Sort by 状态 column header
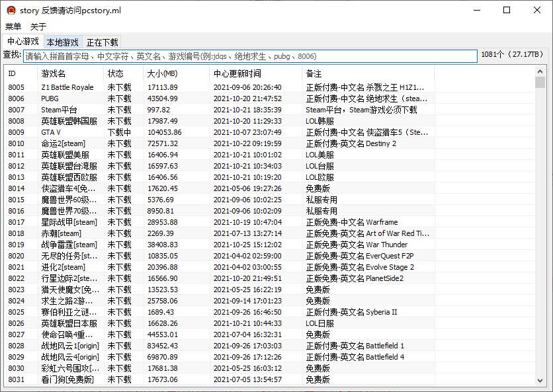553x392 pixels. pyautogui.click(x=123, y=73)
